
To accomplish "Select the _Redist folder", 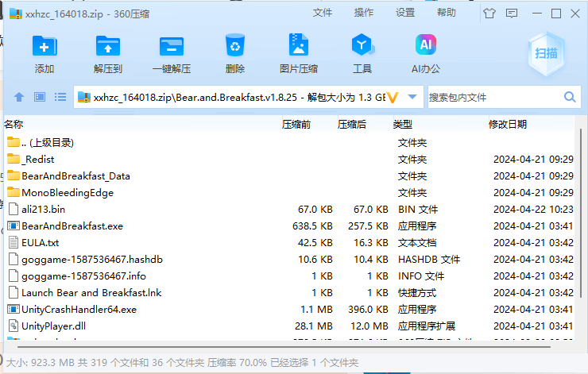I will tap(288, 160).
